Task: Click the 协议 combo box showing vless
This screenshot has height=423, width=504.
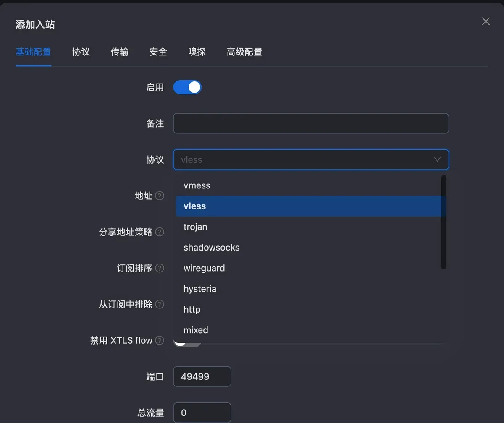Action: (311, 159)
